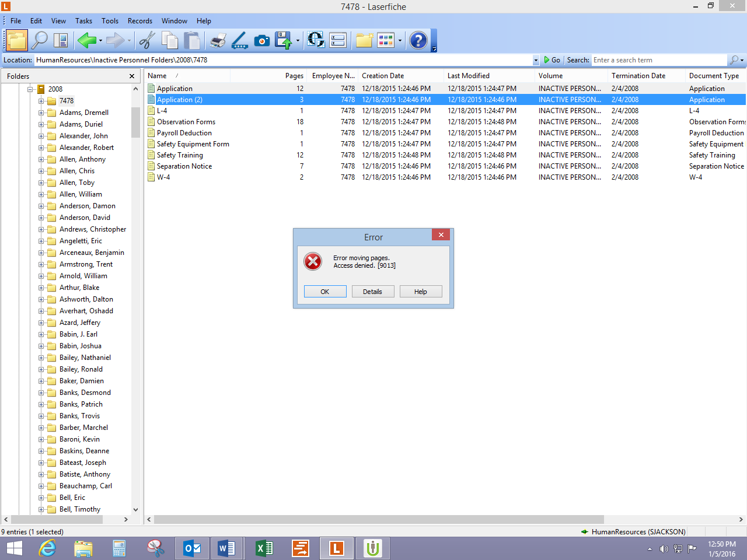Collapse the 2008 folder tree node
This screenshot has height=560, width=747.
30,89
